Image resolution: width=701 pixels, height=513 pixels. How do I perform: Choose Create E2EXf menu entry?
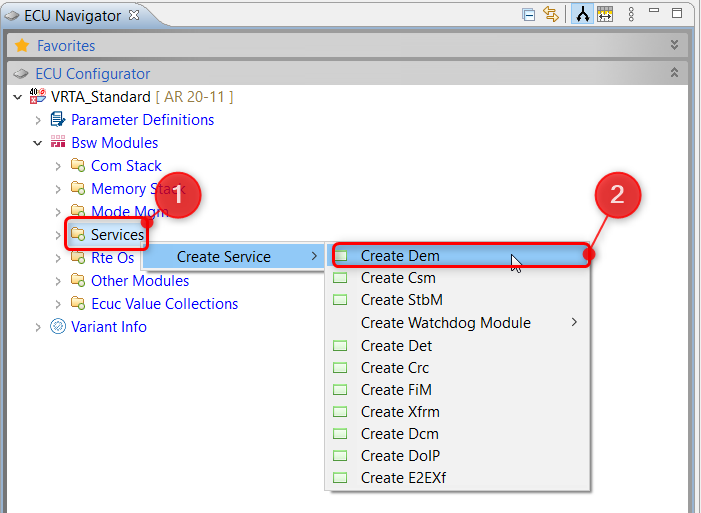[458, 478]
